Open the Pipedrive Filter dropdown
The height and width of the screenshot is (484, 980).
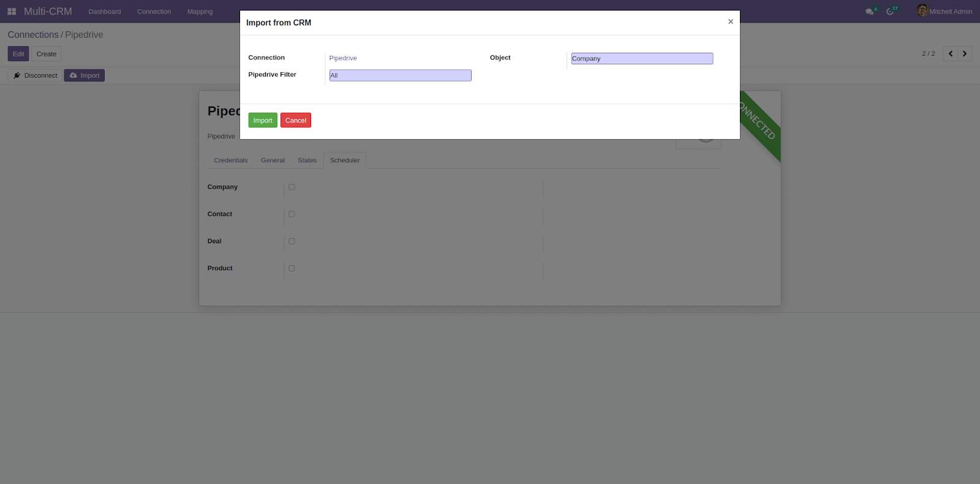401,75
